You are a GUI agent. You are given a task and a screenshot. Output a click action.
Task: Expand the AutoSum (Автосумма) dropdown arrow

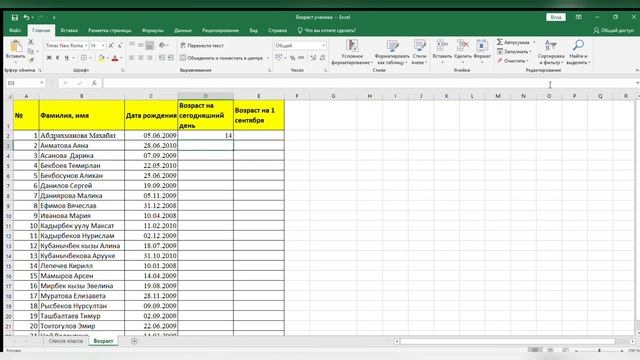pos(534,42)
